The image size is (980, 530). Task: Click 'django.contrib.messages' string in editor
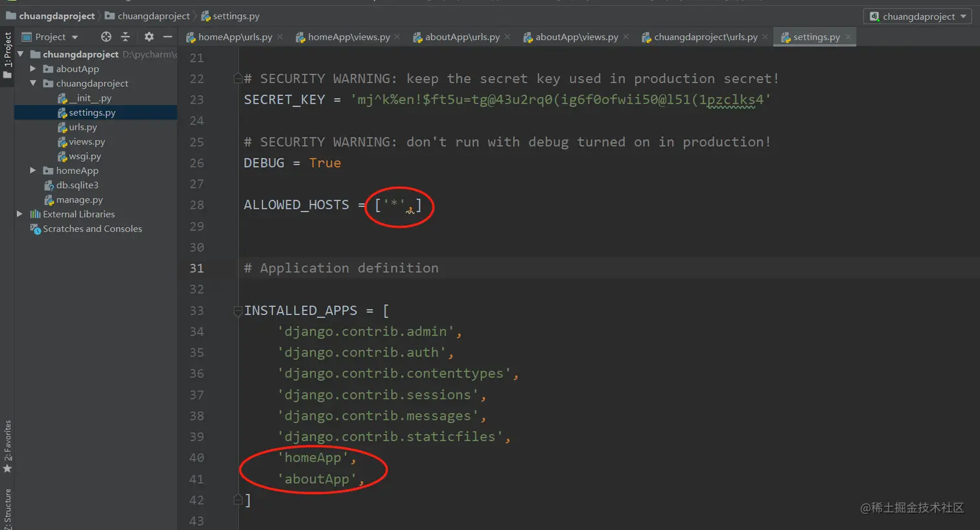(x=378, y=416)
